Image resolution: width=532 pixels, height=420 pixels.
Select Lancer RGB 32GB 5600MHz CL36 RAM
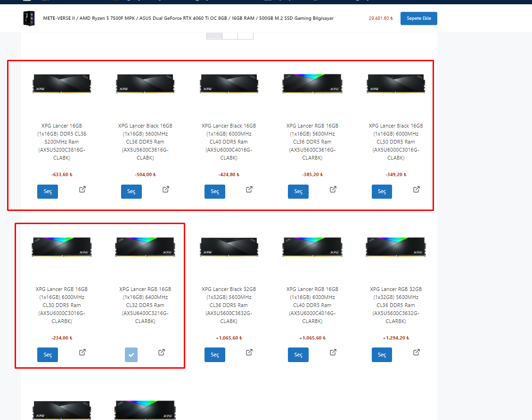point(382,355)
